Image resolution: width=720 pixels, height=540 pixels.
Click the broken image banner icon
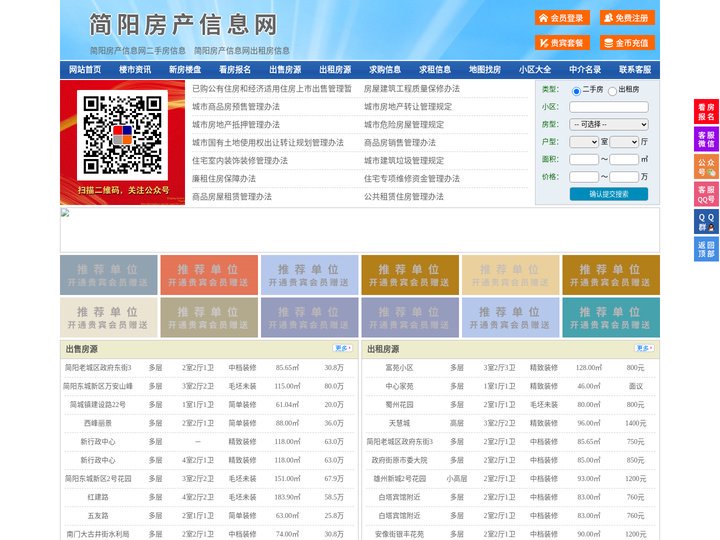coord(65,213)
